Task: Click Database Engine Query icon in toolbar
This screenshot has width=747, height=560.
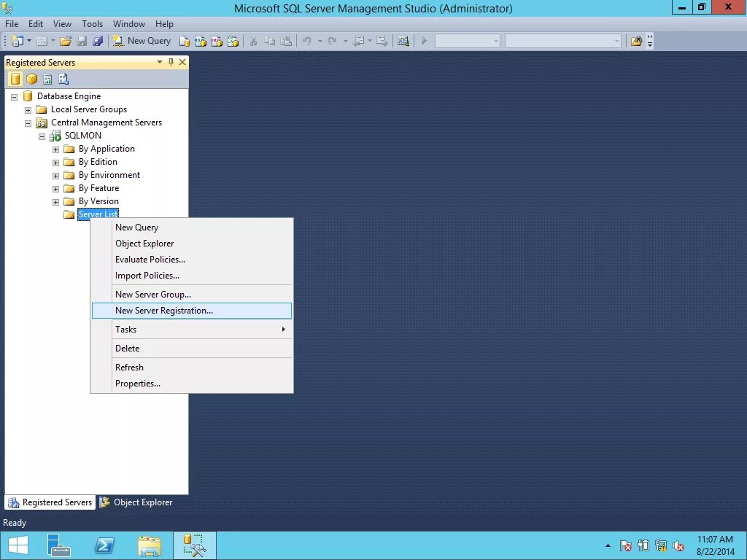Action: click(x=185, y=41)
